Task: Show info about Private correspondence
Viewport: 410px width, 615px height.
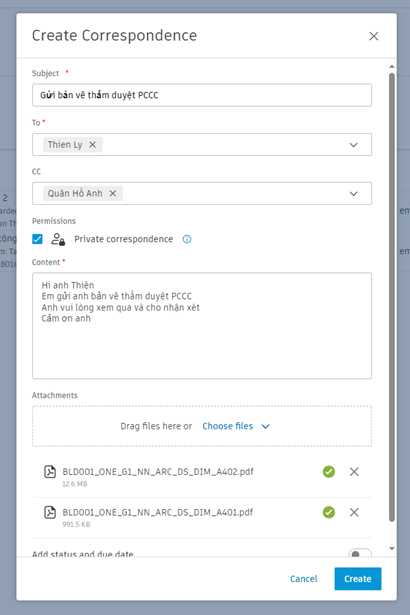Action: click(x=187, y=239)
